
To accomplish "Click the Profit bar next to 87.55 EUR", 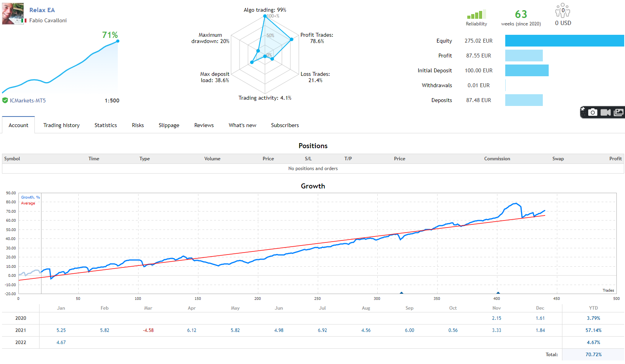I will coord(524,56).
